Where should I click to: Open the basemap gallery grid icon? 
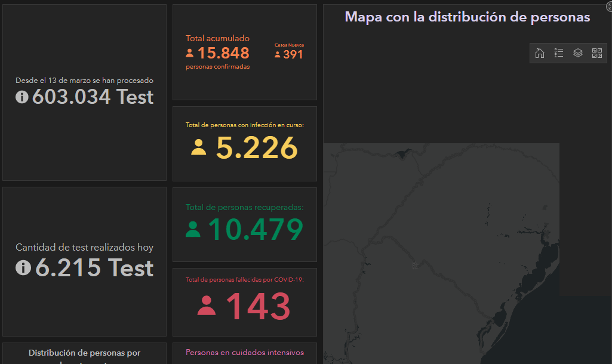597,53
